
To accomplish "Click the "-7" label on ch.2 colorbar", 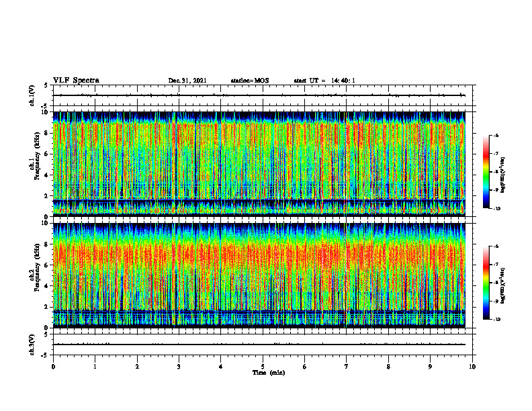I will point(496,265).
